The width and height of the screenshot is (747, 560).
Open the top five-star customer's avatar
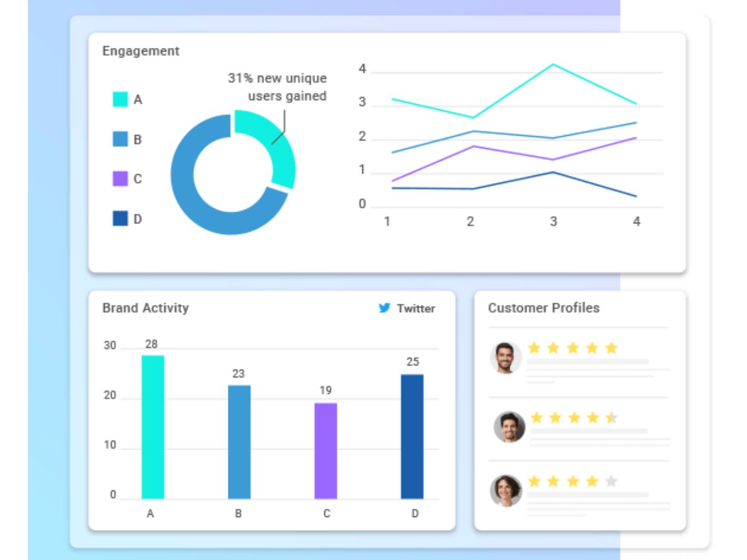pyautogui.click(x=505, y=358)
